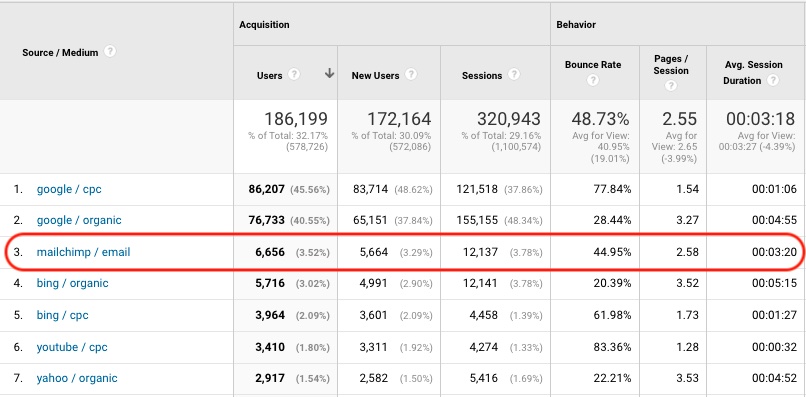Open the google / cpc source link
806x397 pixels.
tap(69, 189)
